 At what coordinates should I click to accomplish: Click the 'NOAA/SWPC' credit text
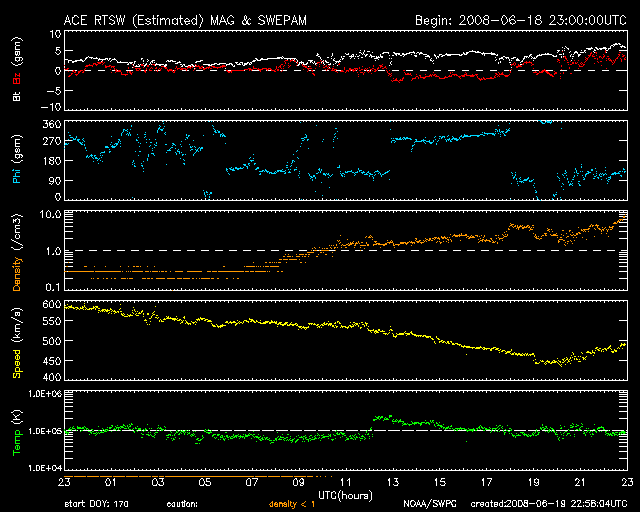[x=430, y=504]
